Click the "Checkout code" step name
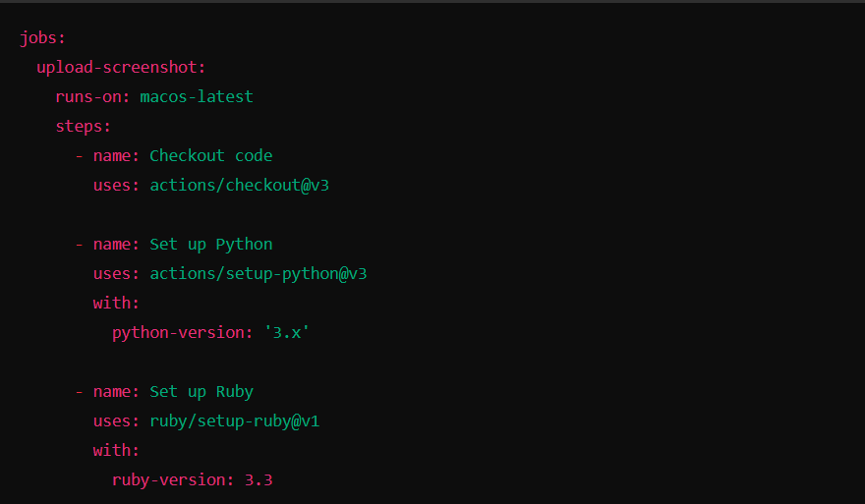 (x=210, y=155)
